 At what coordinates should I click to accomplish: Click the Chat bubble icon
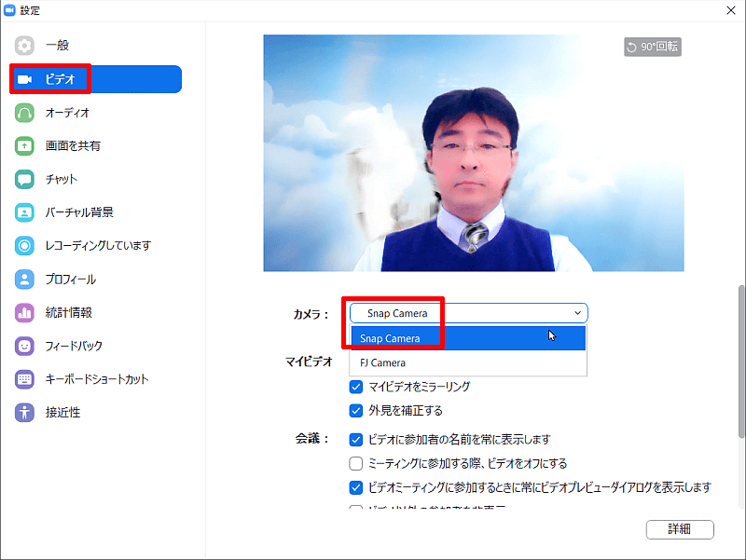click(x=24, y=180)
